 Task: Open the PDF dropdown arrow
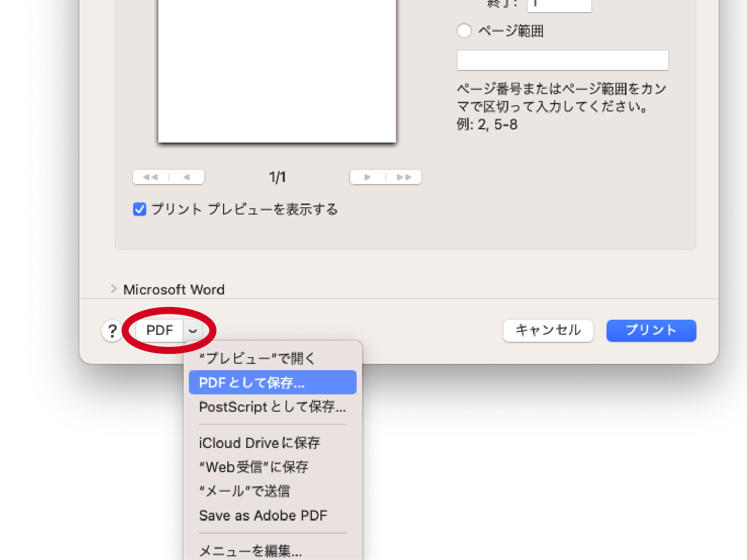click(193, 331)
